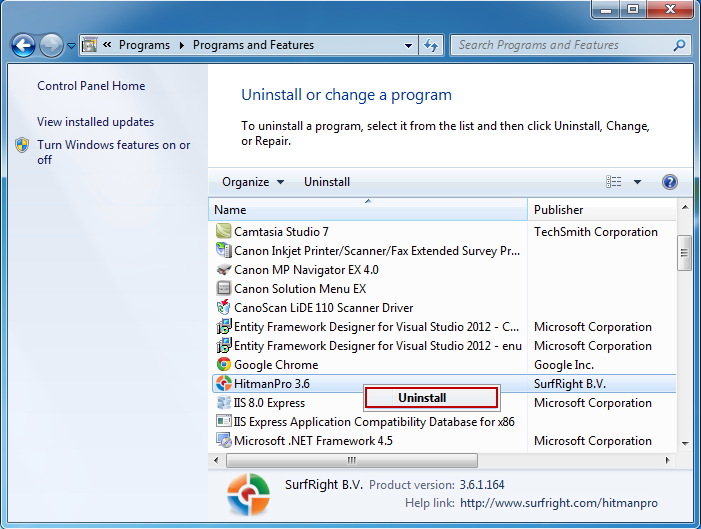Screen dimensions: 701x529
Task: Click the horizontal scrollbar right arrow
Action: [668, 460]
